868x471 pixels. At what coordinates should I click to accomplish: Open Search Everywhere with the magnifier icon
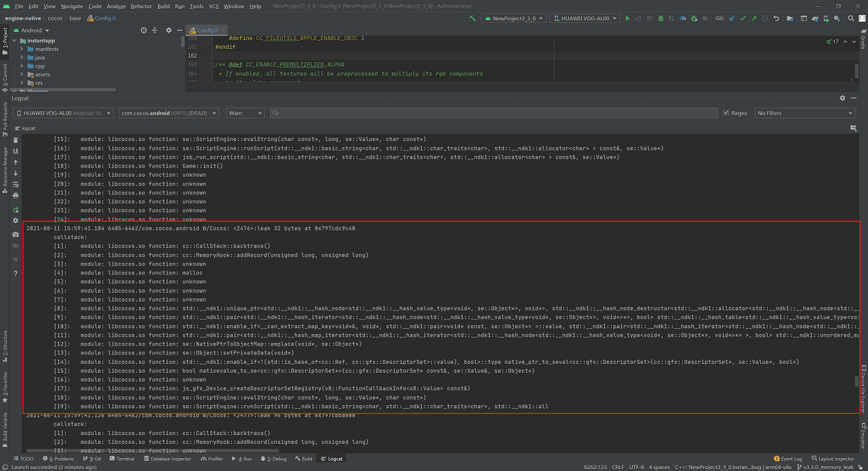(851, 18)
